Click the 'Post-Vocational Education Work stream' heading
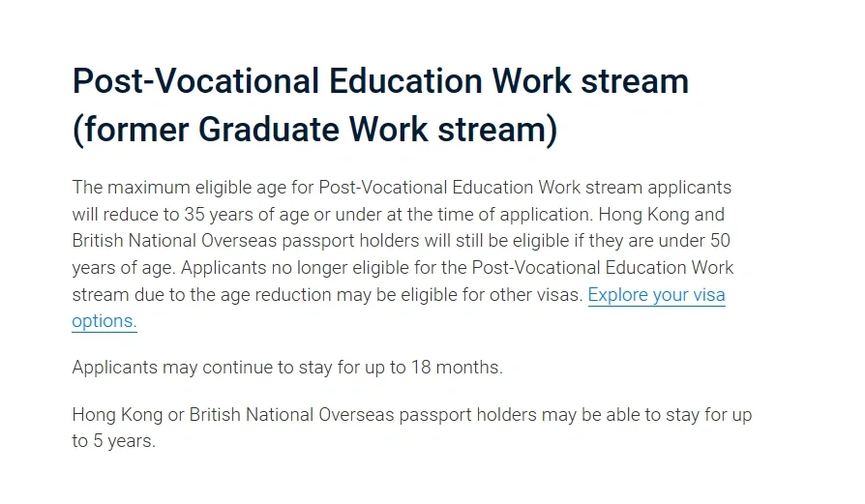Image resolution: width=865 pixels, height=504 pixels. point(380,81)
